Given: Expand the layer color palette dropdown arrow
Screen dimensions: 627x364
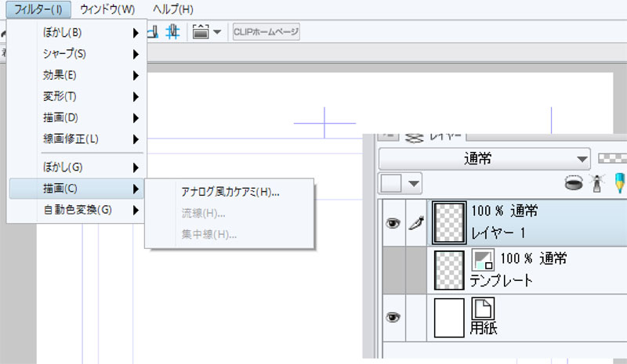Looking at the screenshot, I should [414, 185].
